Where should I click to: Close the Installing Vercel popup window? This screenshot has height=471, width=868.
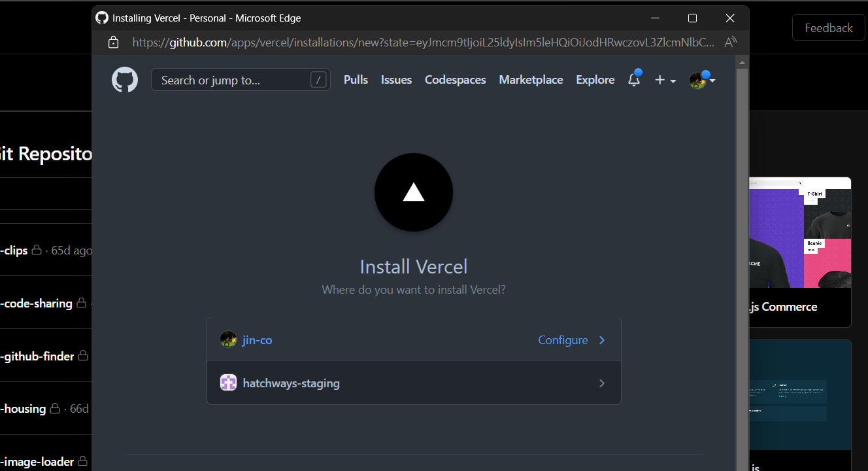730,18
